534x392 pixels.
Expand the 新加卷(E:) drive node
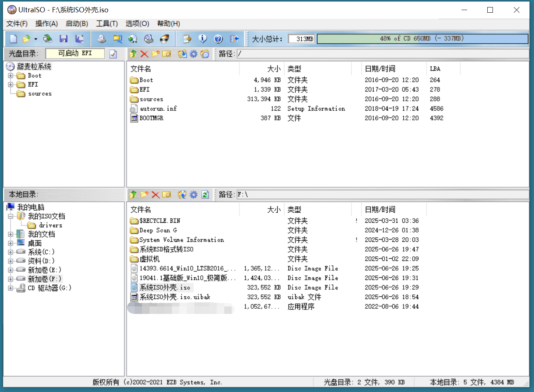tap(10, 270)
